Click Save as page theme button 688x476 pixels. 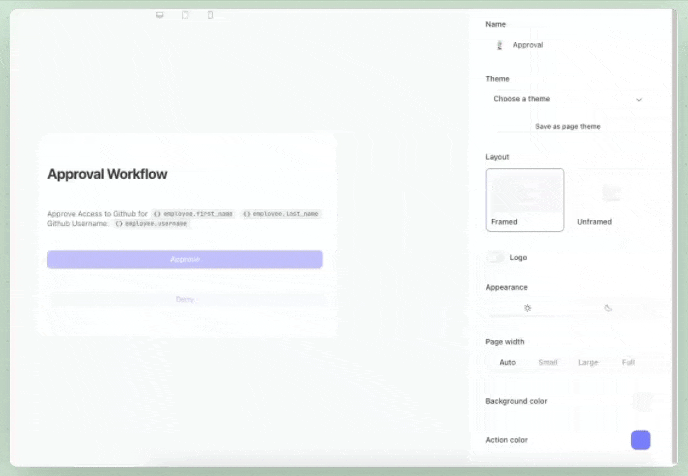[568, 126]
